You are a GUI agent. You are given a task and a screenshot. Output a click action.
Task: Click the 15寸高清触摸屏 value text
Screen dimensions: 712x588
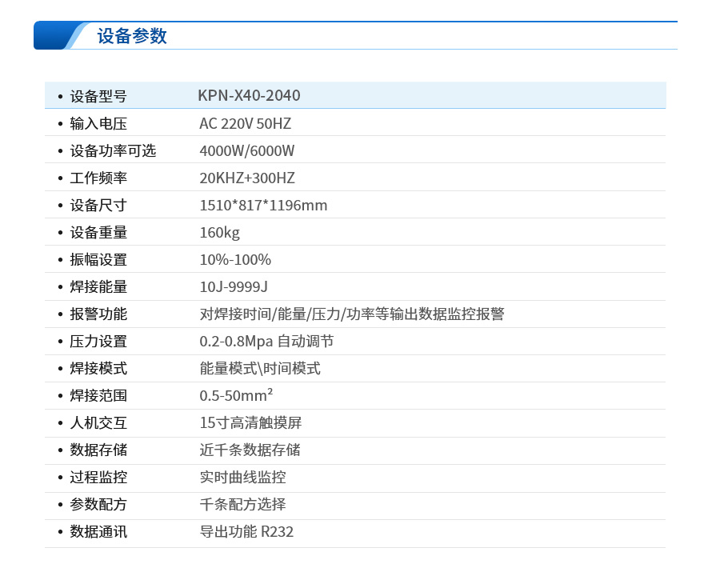tap(250, 423)
